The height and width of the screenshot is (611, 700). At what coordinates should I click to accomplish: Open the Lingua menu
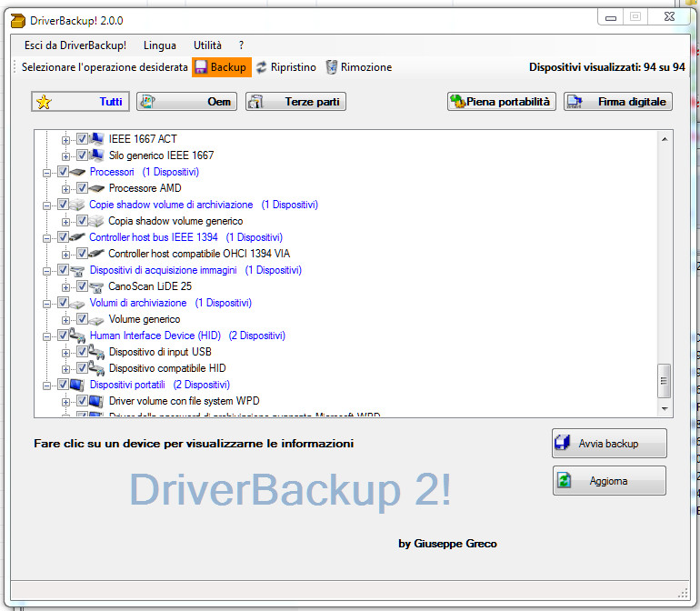pos(160,45)
